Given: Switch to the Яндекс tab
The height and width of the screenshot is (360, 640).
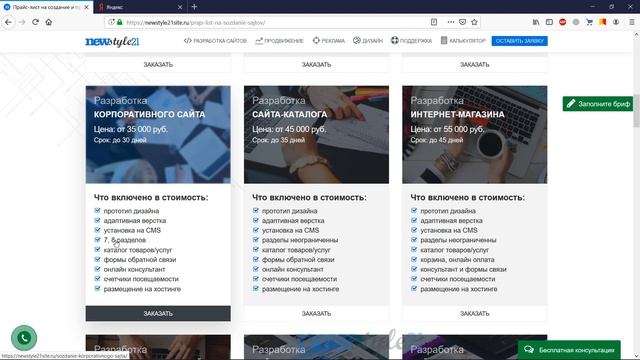Looking at the screenshot, I should [140, 7].
